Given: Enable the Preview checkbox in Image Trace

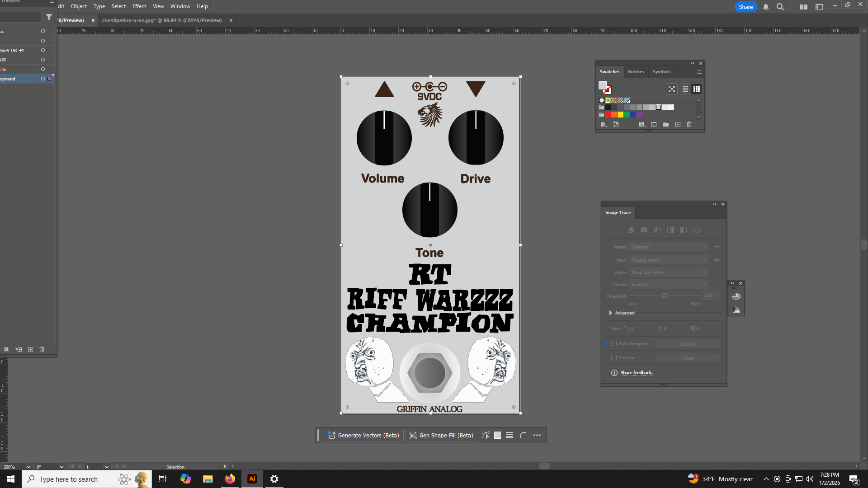Looking at the screenshot, I should coord(614,358).
